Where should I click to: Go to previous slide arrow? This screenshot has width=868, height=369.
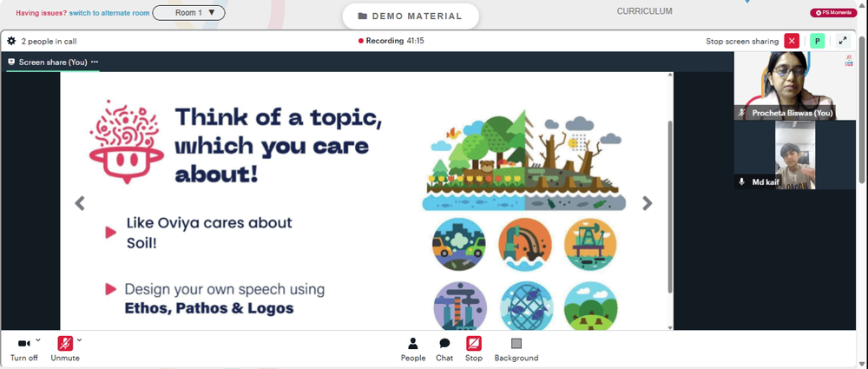click(80, 203)
